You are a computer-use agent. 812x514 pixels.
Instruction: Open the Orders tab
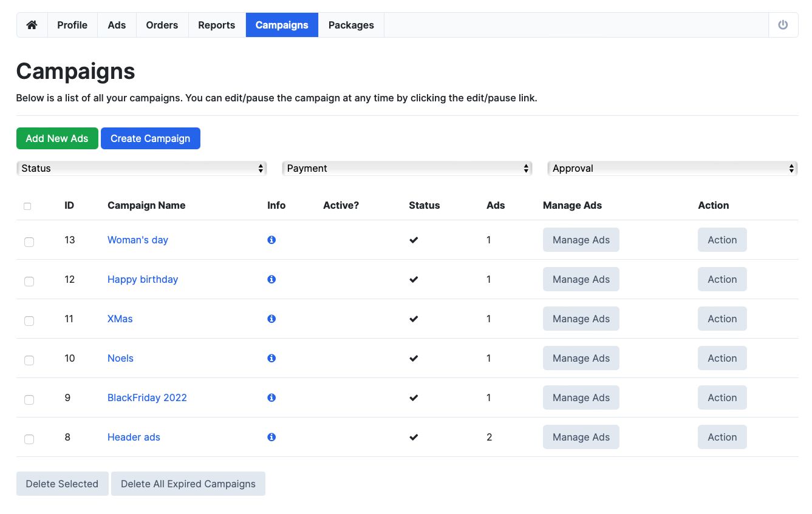pos(162,25)
